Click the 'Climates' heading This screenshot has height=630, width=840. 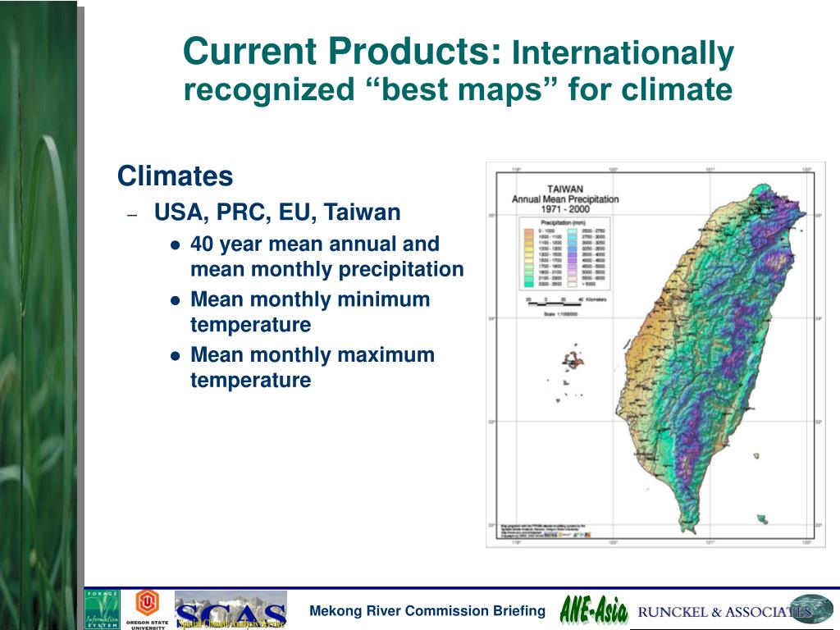pyautogui.click(x=176, y=176)
